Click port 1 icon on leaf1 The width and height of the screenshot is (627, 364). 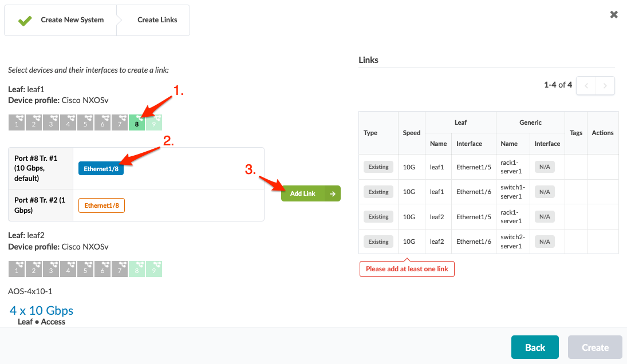coord(17,122)
